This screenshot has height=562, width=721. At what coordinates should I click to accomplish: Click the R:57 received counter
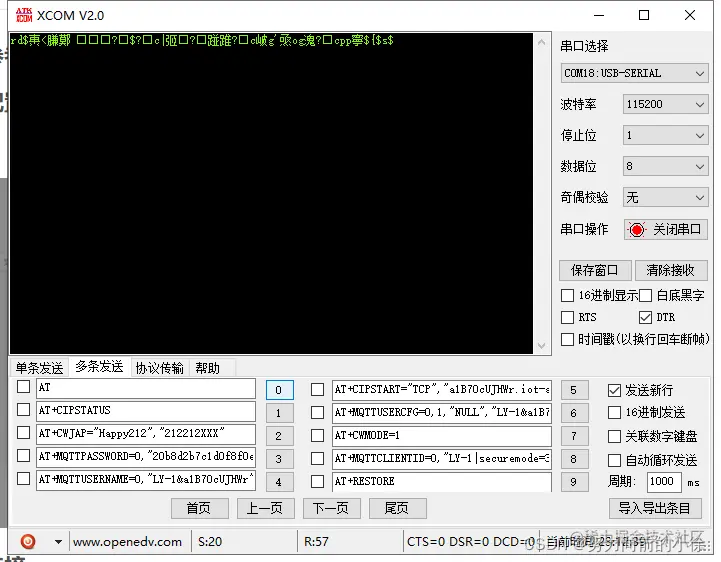(x=316, y=542)
